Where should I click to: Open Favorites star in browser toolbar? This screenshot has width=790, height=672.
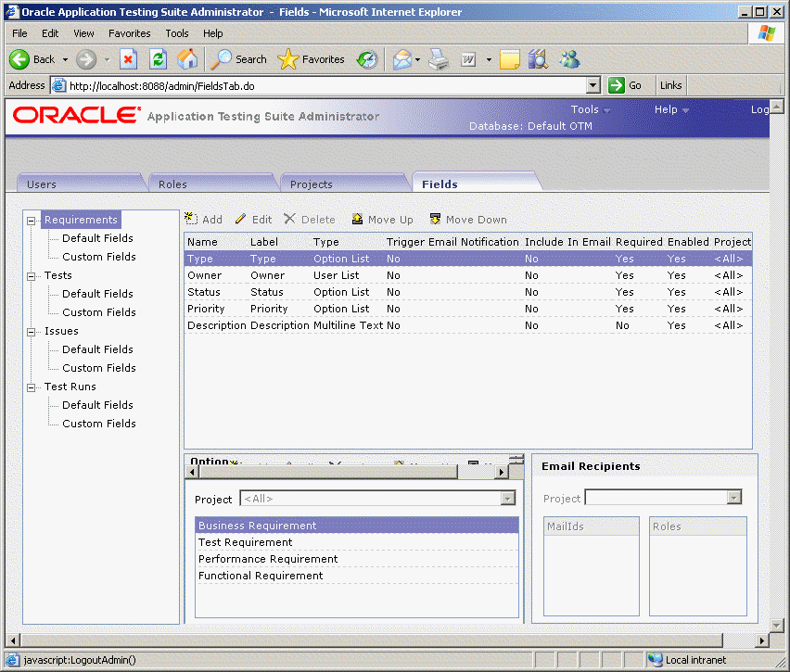(288, 59)
